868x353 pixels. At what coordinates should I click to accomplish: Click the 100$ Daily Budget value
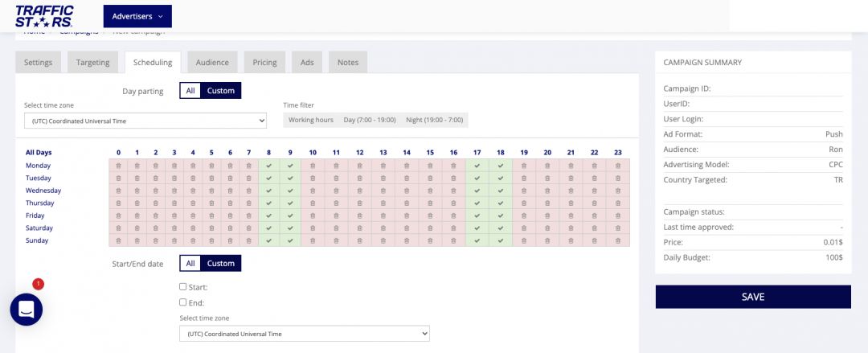[x=833, y=257]
